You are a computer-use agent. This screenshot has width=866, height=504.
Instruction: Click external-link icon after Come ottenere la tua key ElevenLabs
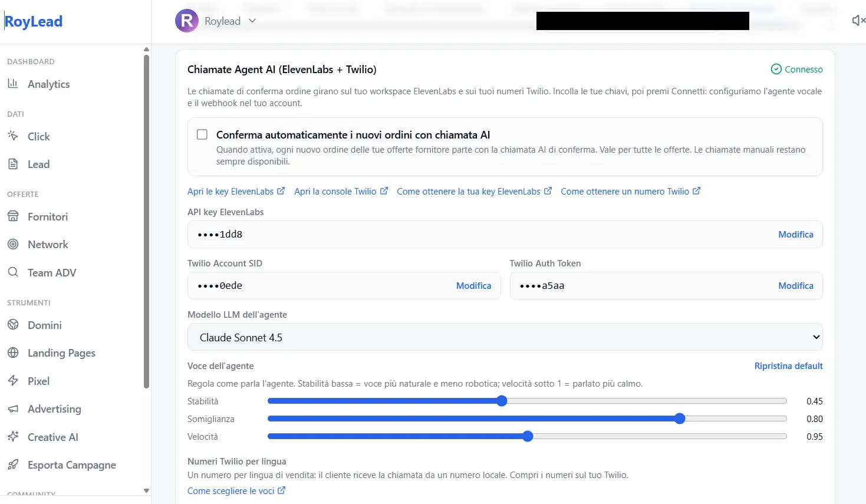coord(548,191)
